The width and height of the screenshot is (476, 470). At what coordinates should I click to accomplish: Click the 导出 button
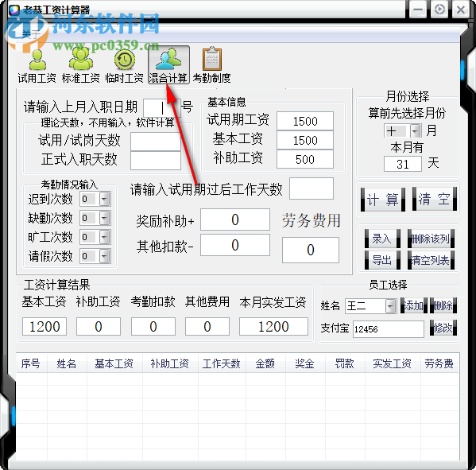[382, 260]
